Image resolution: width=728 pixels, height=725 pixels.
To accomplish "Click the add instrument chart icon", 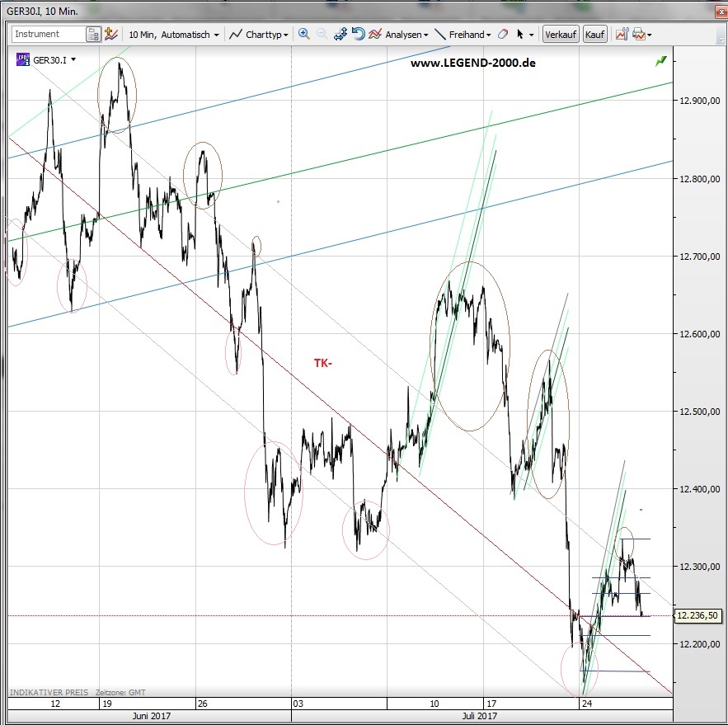I will coord(111,35).
